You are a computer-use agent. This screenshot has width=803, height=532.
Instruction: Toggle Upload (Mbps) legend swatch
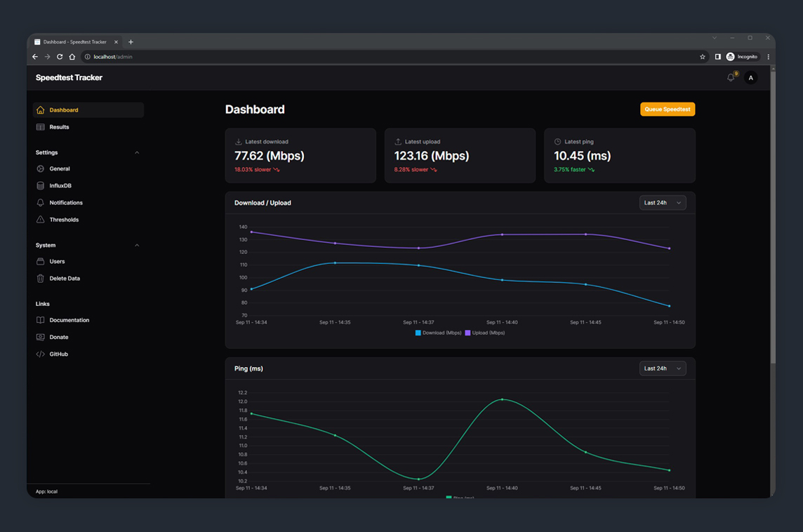click(x=467, y=333)
